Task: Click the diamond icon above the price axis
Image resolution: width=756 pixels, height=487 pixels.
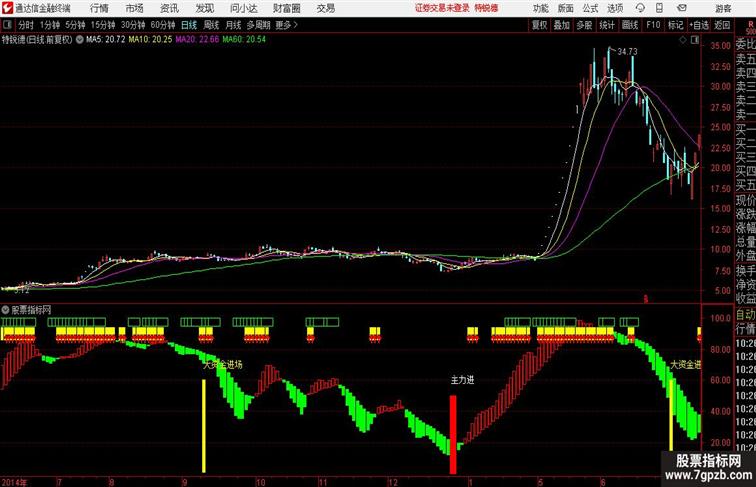Action: [683, 41]
